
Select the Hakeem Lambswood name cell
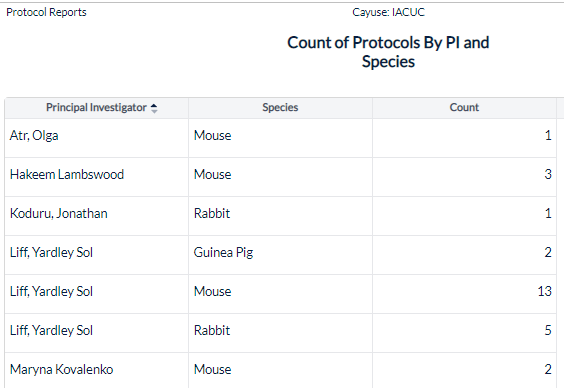(96, 175)
